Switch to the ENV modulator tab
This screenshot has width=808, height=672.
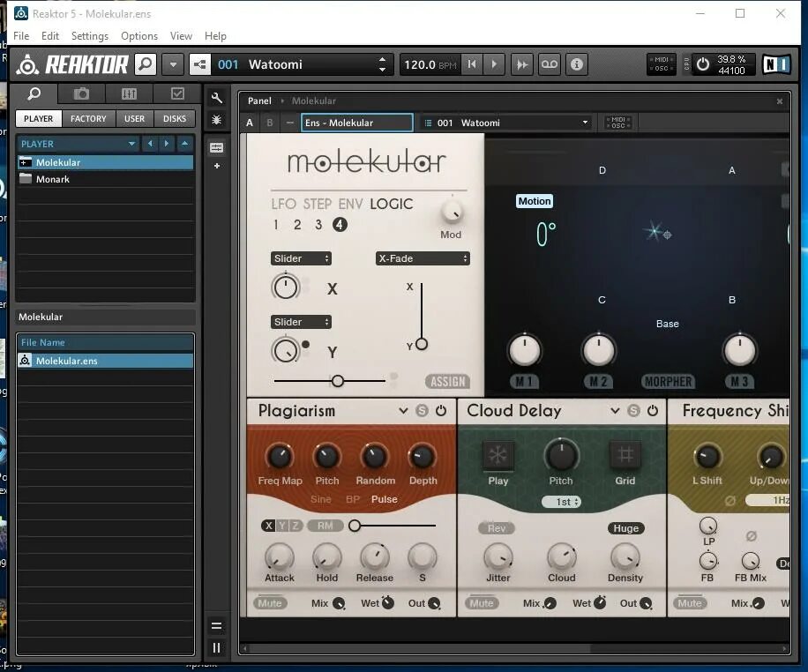pyautogui.click(x=351, y=204)
